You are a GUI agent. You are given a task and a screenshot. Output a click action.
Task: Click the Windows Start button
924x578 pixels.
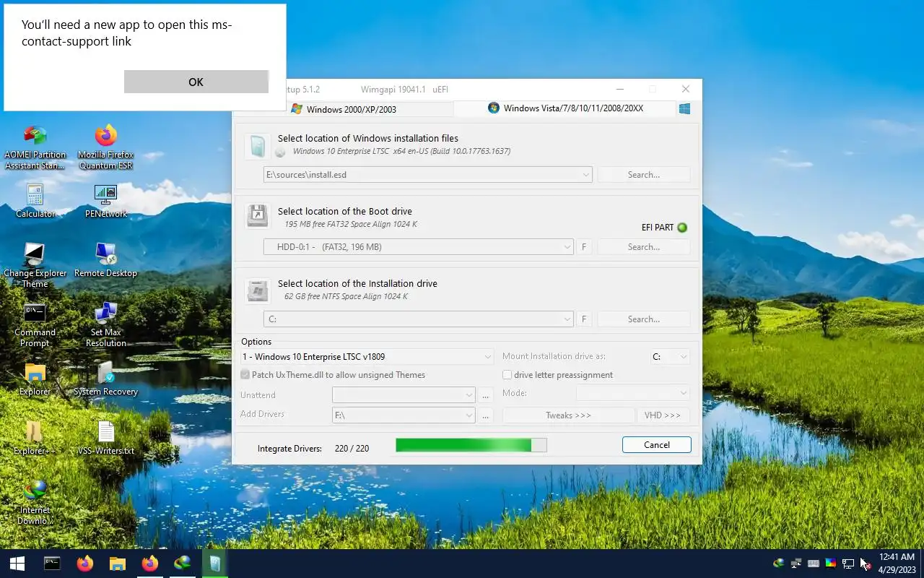[x=17, y=564]
